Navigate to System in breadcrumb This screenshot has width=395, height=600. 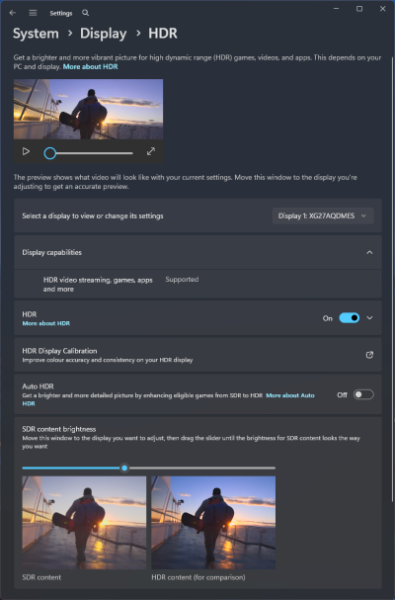(36, 33)
